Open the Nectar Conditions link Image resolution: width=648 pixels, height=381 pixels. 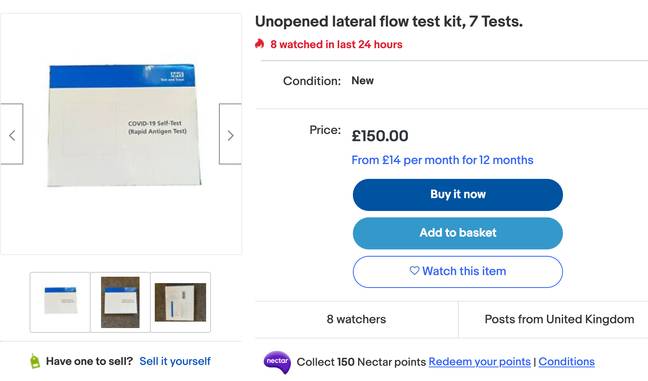(567, 362)
